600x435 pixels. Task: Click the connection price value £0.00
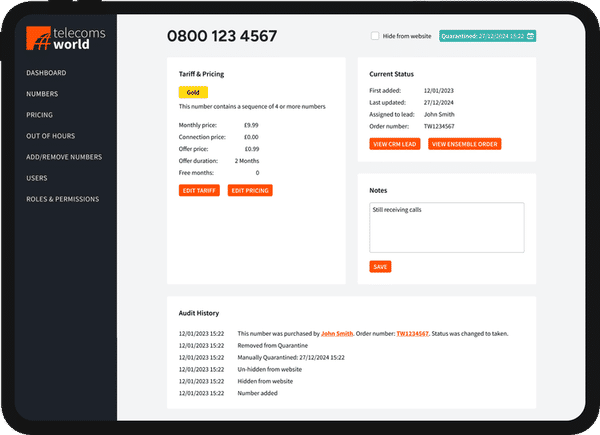pyautogui.click(x=251, y=137)
